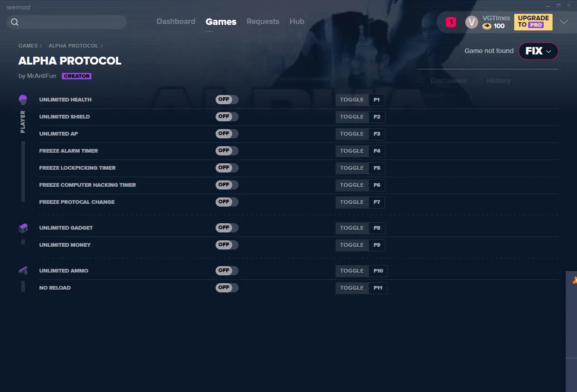This screenshot has width=577, height=392.
Task: Toggle No Reload switch
Action: click(x=227, y=288)
